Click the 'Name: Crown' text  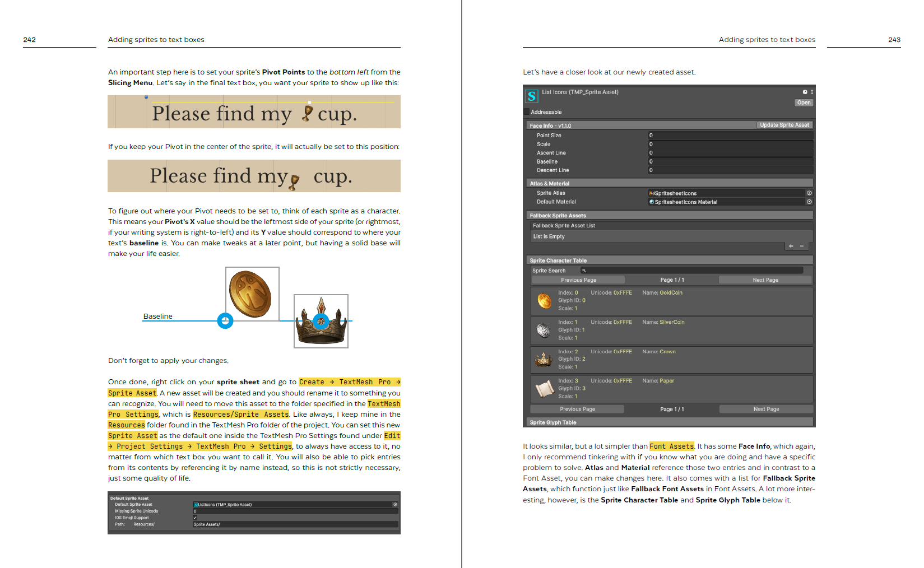point(659,352)
